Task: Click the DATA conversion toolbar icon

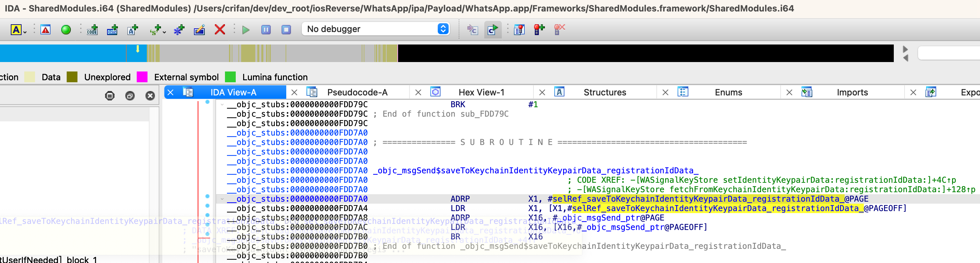Action: [x=112, y=29]
